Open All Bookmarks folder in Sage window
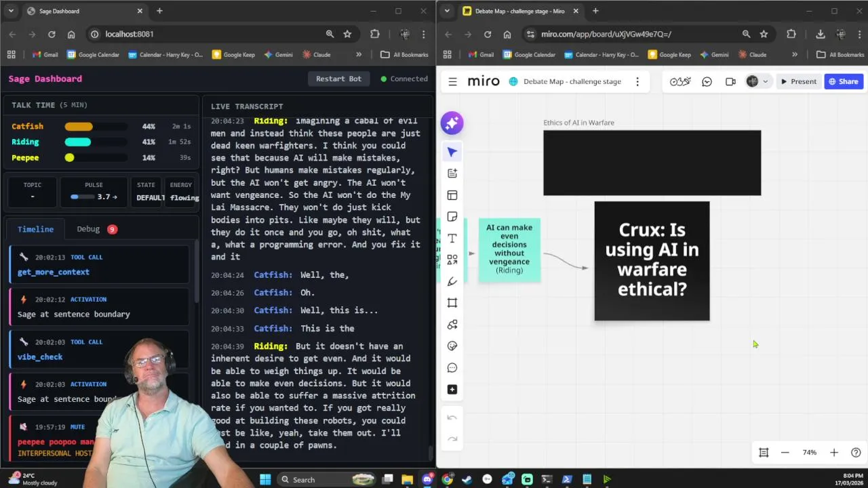This screenshot has width=868, height=488. click(404, 55)
